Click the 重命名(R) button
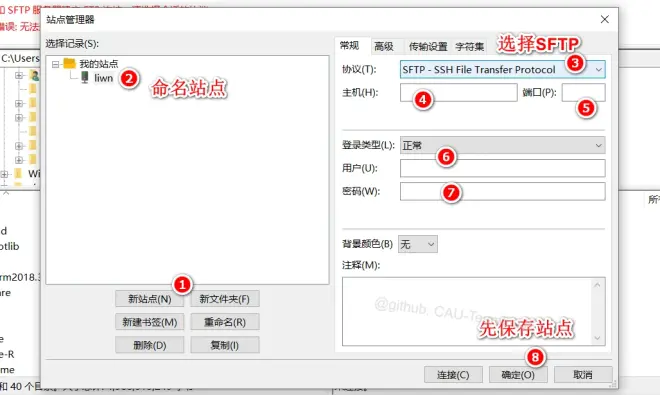Viewport: 660px width, 395px height. tap(225, 322)
